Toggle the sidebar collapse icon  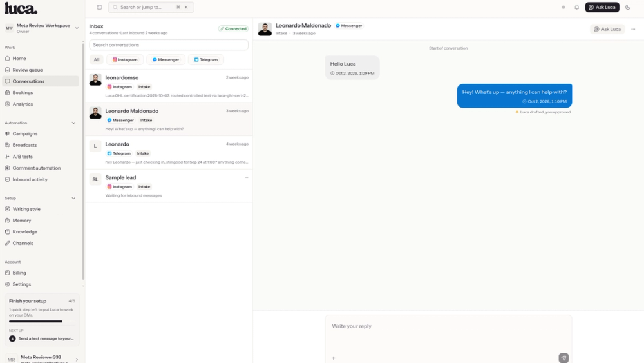(x=99, y=7)
